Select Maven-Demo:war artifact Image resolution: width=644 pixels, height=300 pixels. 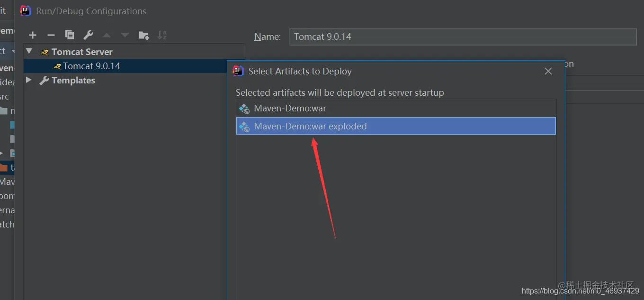coord(396,108)
